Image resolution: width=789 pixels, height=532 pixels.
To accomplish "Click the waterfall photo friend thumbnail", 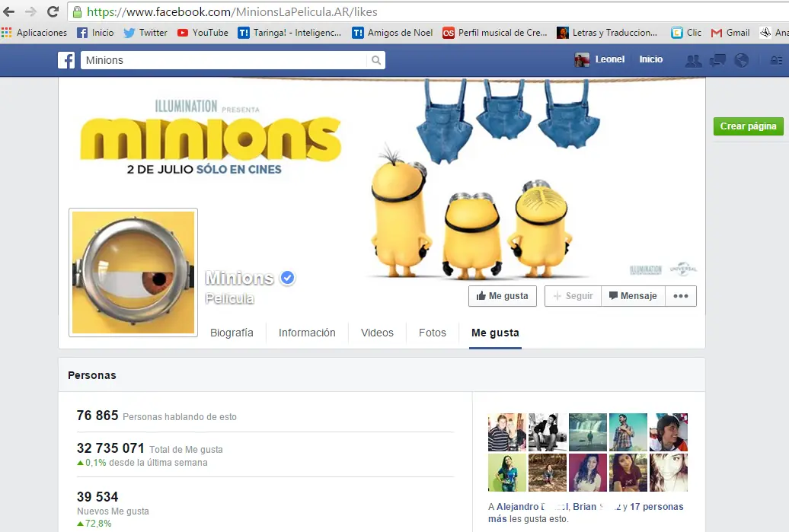I will [x=588, y=432].
